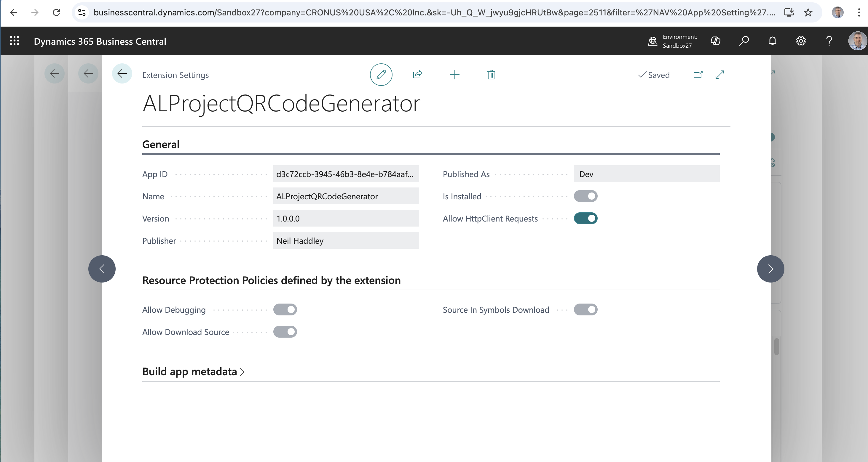Go to previous record circular arrow
The width and height of the screenshot is (868, 462).
[102, 269]
